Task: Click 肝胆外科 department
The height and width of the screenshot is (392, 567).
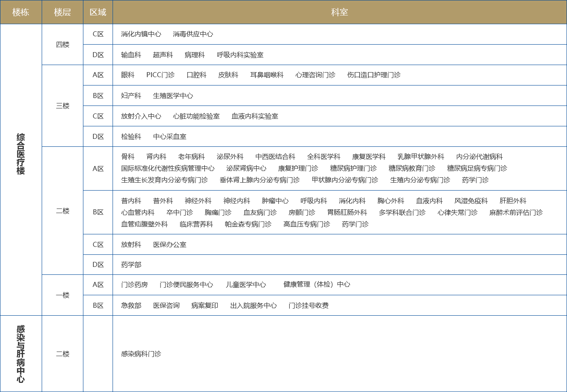Action: pos(513,201)
